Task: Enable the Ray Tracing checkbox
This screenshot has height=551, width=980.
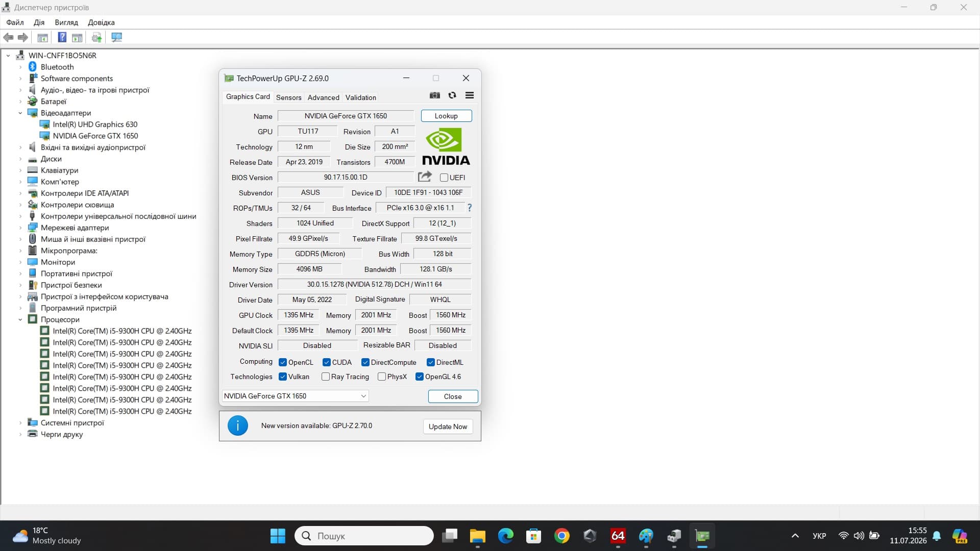Action: pos(326,377)
